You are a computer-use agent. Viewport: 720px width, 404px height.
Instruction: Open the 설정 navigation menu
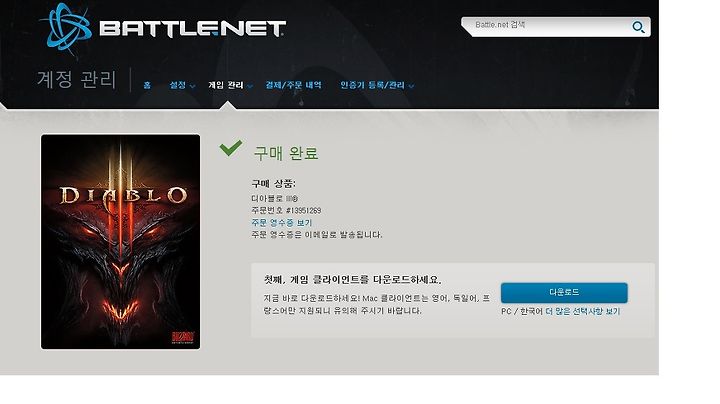[x=178, y=85]
